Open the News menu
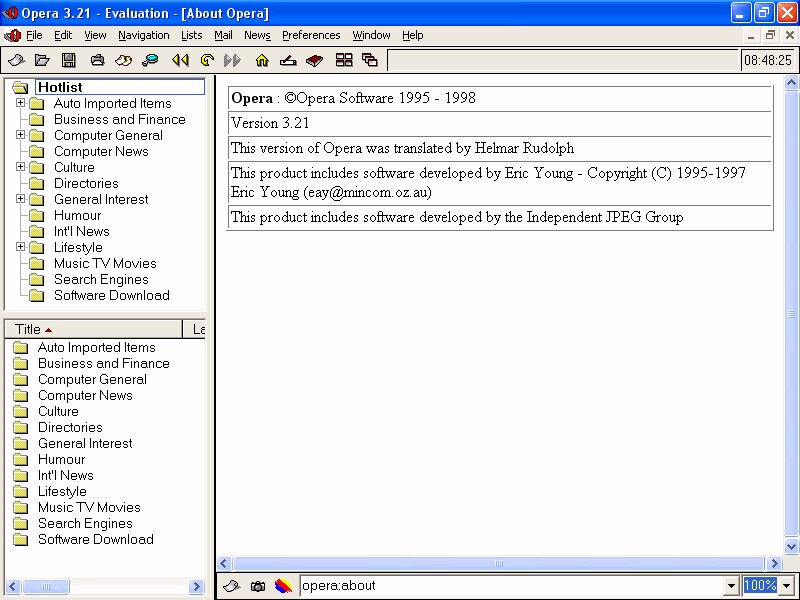This screenshot has width=800, height=600. [x=257, y=35]
